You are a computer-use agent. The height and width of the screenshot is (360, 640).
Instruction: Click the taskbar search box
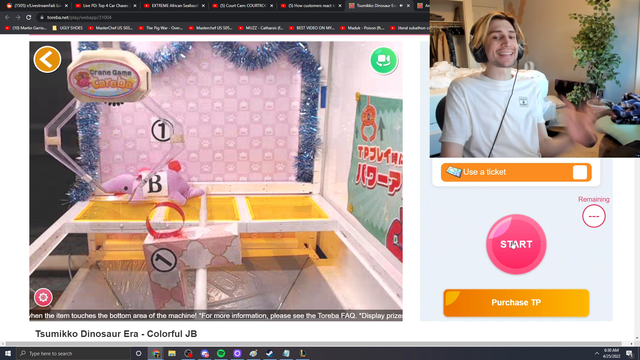73,353
